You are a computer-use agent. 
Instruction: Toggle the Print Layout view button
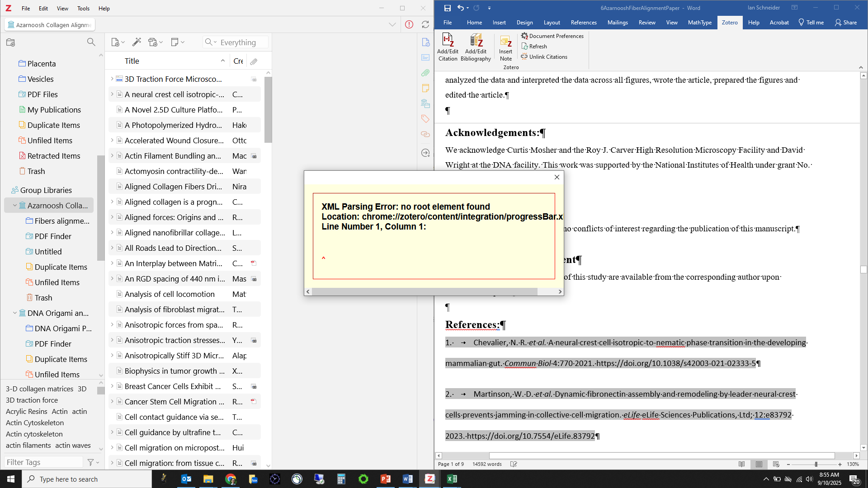click(759, 464)
